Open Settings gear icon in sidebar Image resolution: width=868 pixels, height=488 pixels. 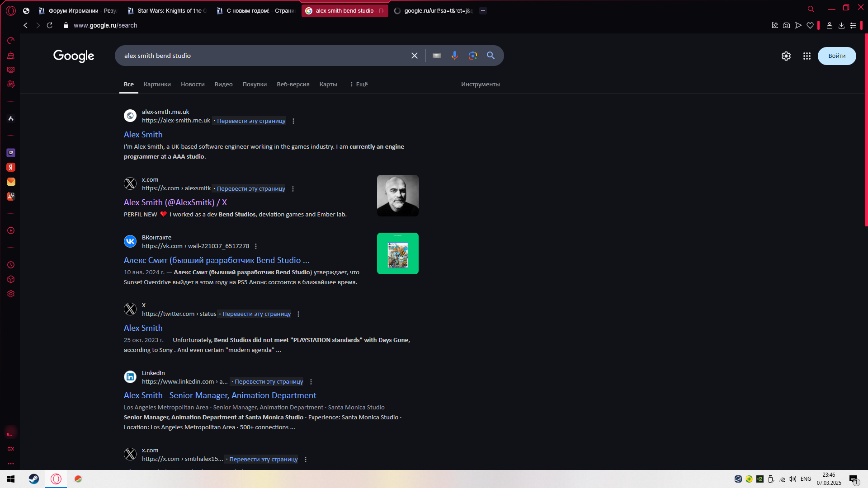[11, 294]
